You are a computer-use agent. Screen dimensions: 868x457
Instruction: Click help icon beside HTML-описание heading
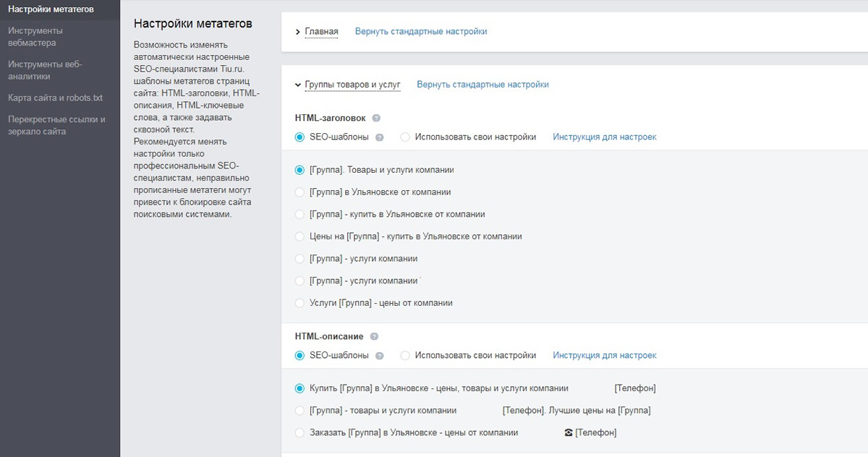click(x=373, y=336)
